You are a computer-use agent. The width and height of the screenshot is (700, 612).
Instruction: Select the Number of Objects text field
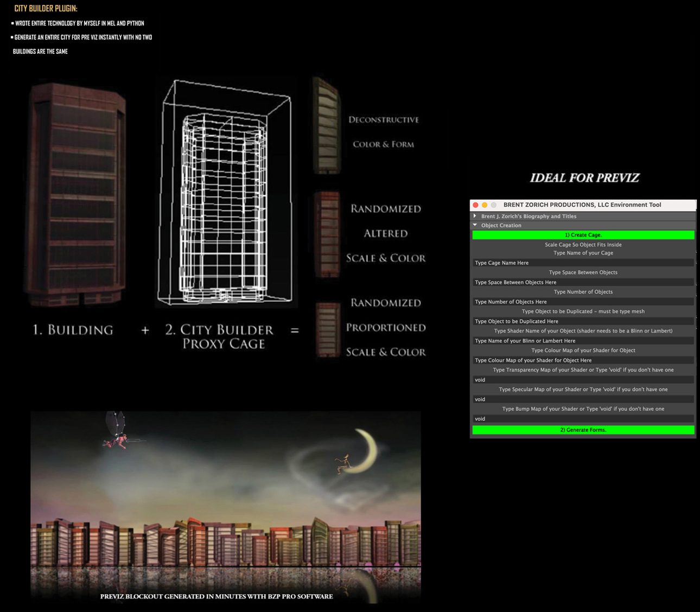(583, 302)
